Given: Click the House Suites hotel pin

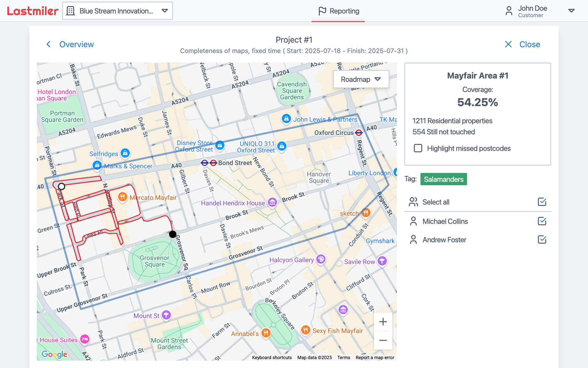Looking at the screenshot, I should coord(85,339).
